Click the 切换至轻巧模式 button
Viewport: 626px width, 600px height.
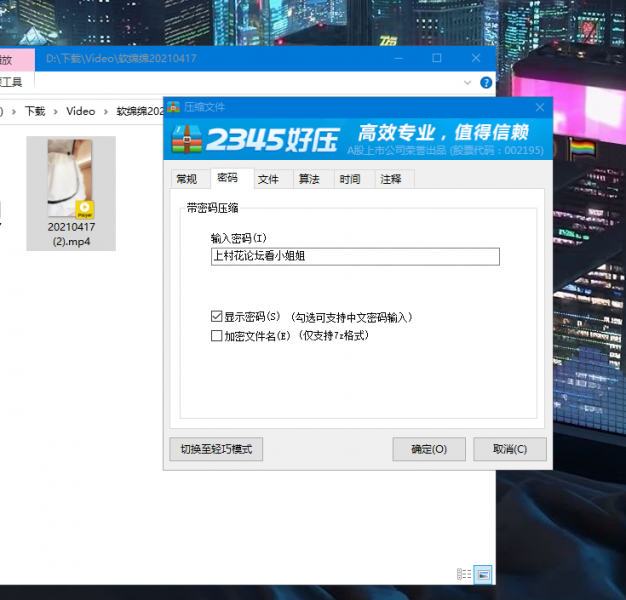[216, 449]
